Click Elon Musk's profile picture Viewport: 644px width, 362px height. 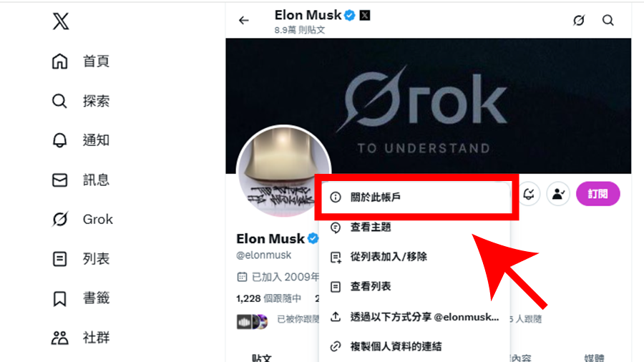point(283,172)
